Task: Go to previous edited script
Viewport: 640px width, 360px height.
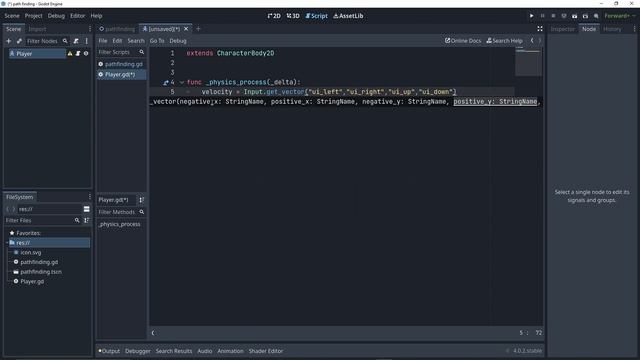Action: [532, 41]
